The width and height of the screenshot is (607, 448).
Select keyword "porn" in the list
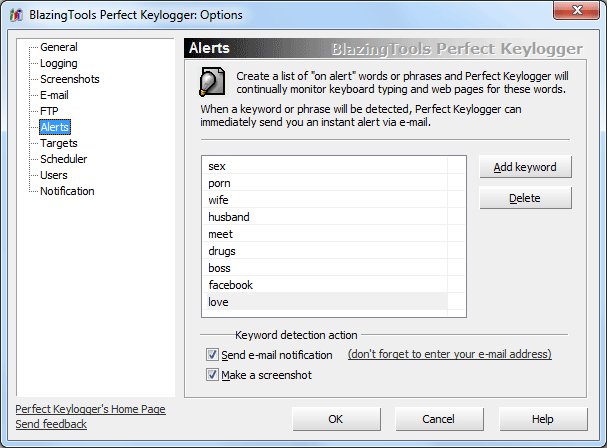tap(325, 183)
